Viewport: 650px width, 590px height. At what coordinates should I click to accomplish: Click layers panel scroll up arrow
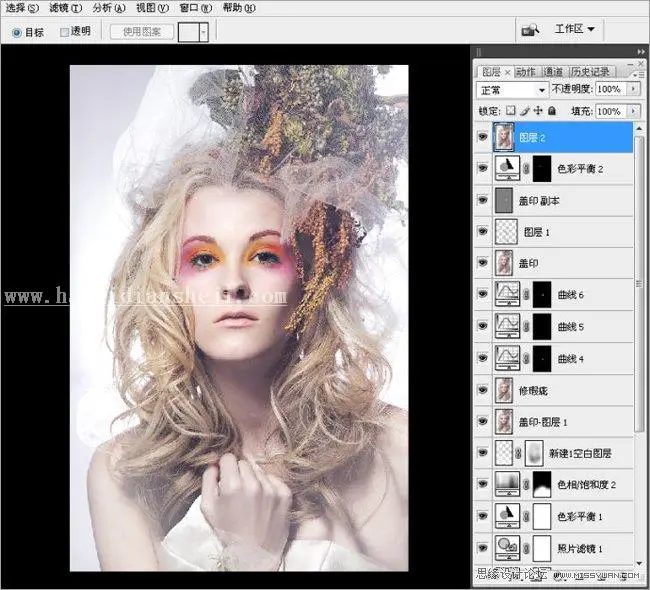pos(639,129)
